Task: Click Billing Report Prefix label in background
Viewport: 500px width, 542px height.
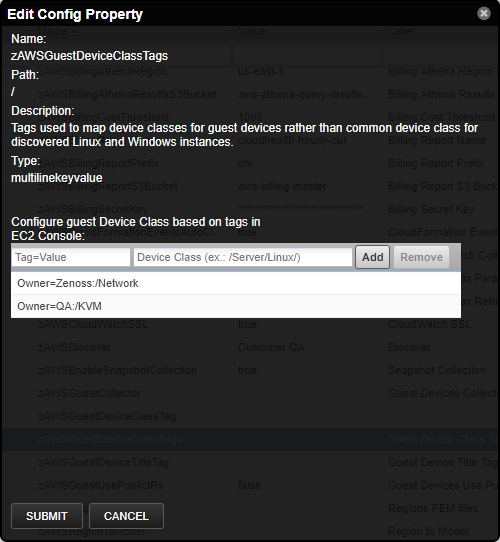Action: pyautogui.click(x=436, y=163)
